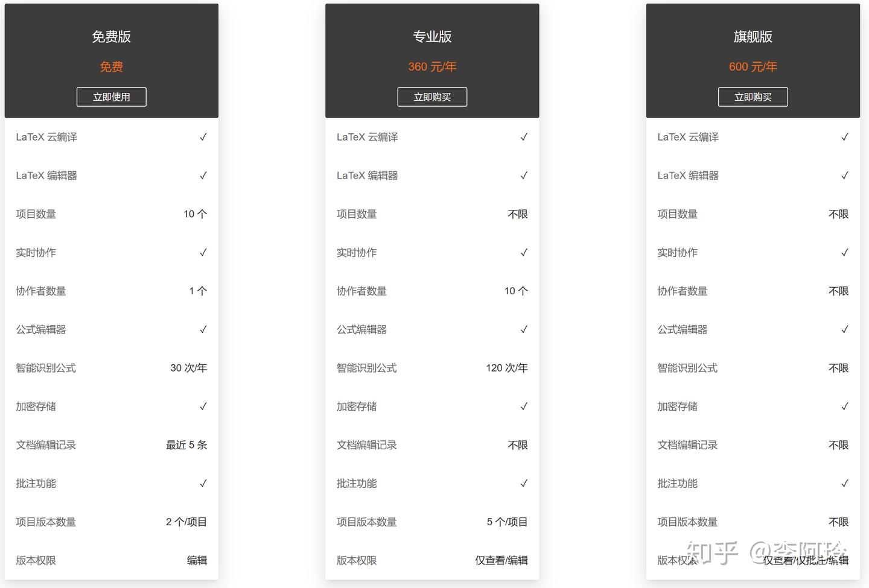Click the checkmark for LaTeX 编辑器 in 旗舰版
The width and height of the screenshot is (869, 588).
845,175
